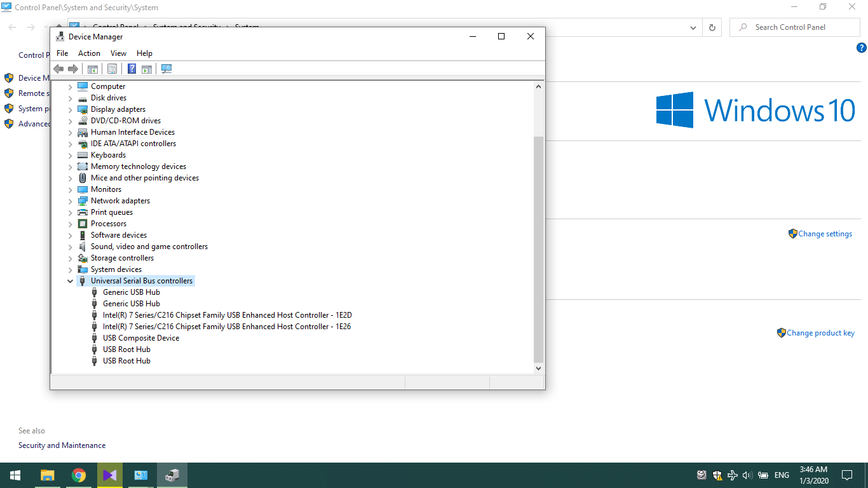Select the Monitors category icon
Screen dimensions: 868x488
click(83, 189)
